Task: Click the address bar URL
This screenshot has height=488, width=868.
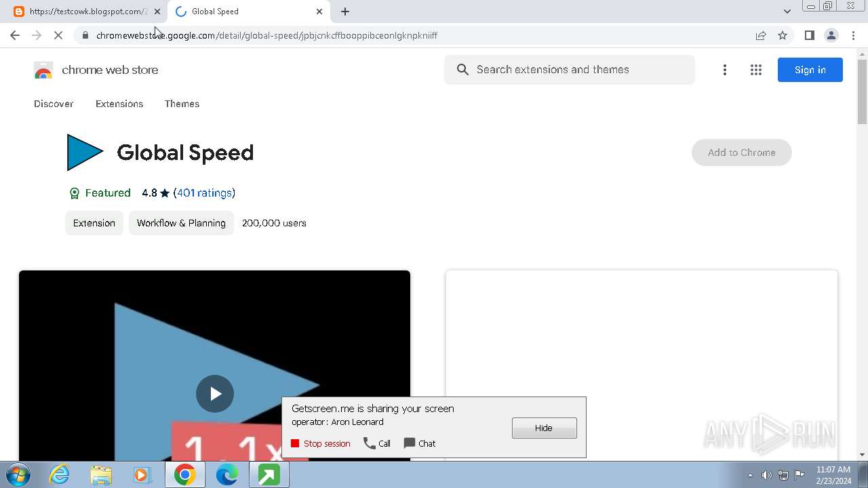Action: coord(267,35)
